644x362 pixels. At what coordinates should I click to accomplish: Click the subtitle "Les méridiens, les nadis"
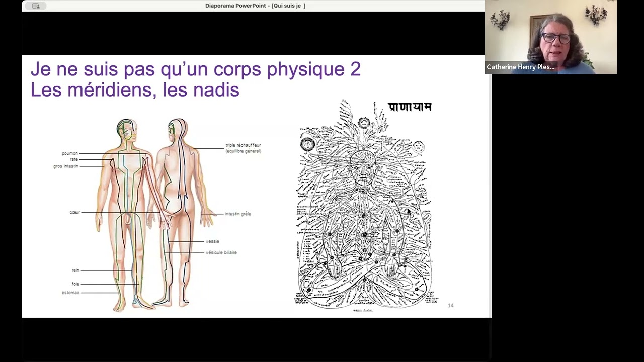135,90
